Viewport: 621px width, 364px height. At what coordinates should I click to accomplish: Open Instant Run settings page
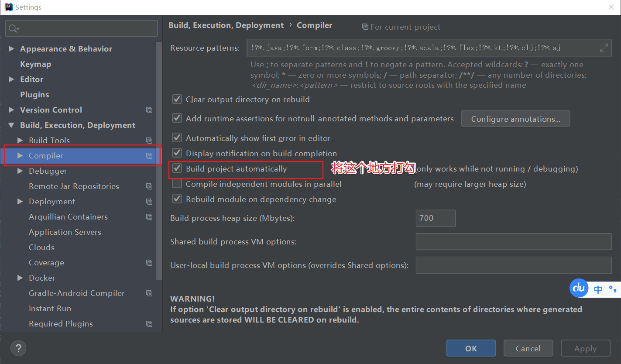point(50,309)
